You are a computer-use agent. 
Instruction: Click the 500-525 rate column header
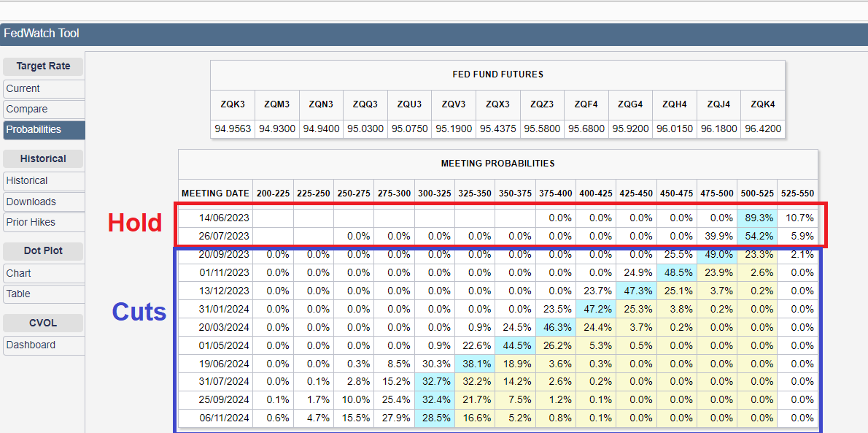click(757, 193)
